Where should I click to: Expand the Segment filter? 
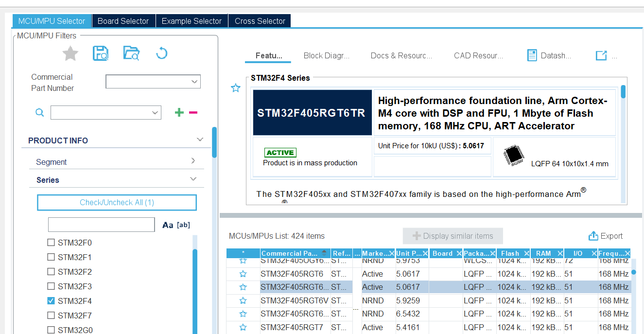coord(193,161)
